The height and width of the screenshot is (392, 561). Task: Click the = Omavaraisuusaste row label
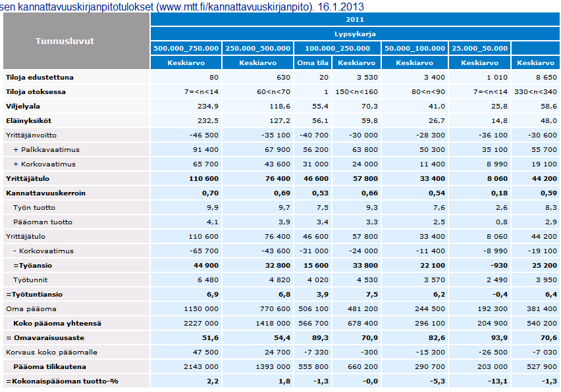pyautogui.click(x=45, y=337)
